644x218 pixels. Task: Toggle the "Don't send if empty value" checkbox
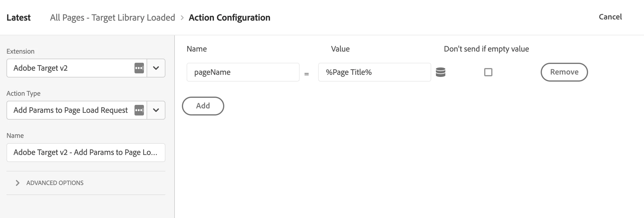(x=488, y=72)
